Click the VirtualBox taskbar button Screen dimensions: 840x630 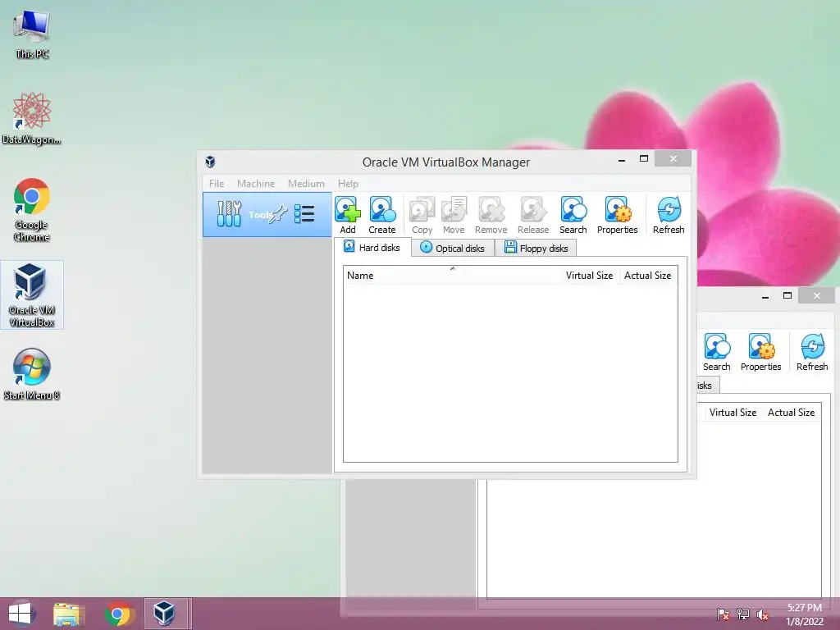167,614
